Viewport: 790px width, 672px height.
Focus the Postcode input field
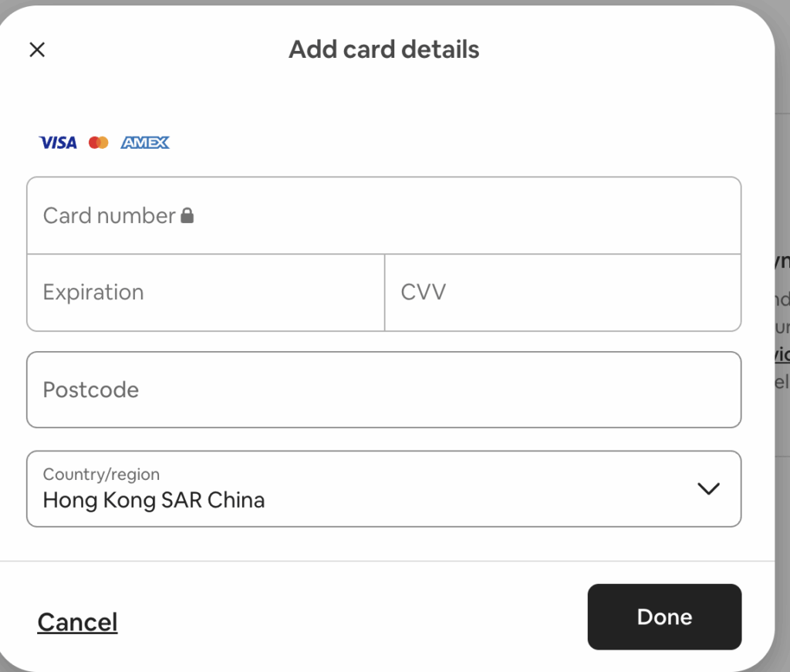pos(383,390)
